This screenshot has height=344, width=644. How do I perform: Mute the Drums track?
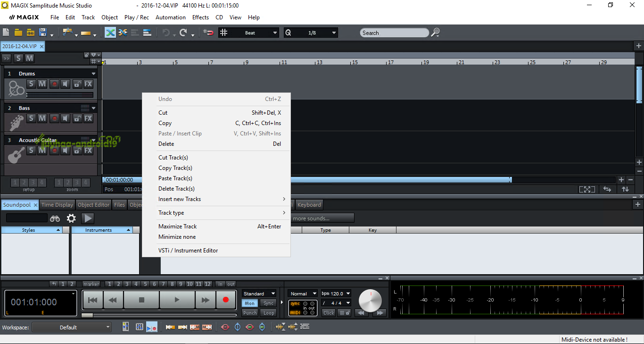click(42, 84)
